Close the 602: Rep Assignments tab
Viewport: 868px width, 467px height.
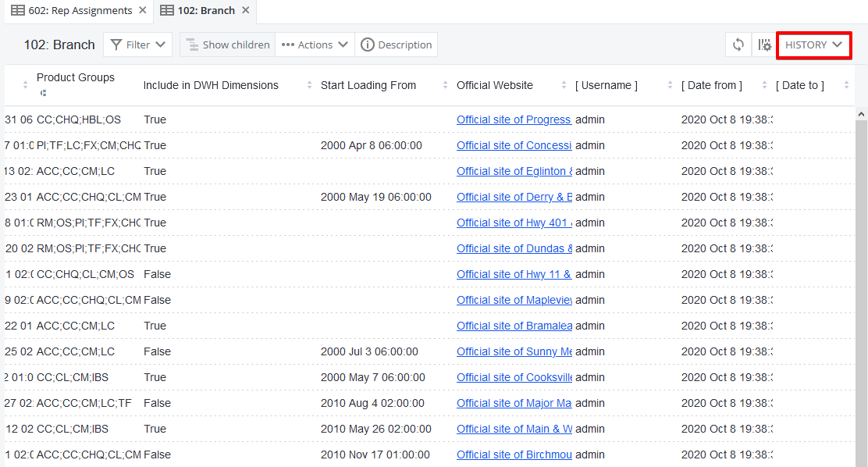click(x=142, y=10)
